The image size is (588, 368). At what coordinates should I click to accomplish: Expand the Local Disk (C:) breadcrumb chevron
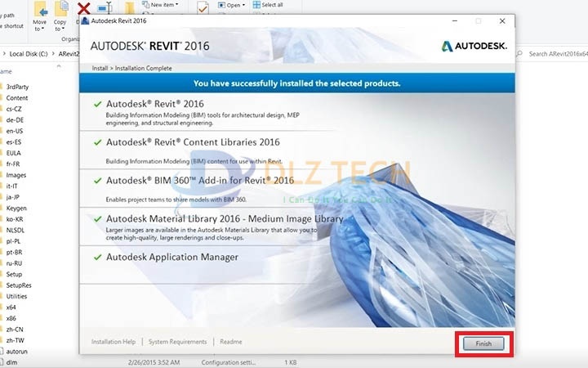click(x=53, y=54)
